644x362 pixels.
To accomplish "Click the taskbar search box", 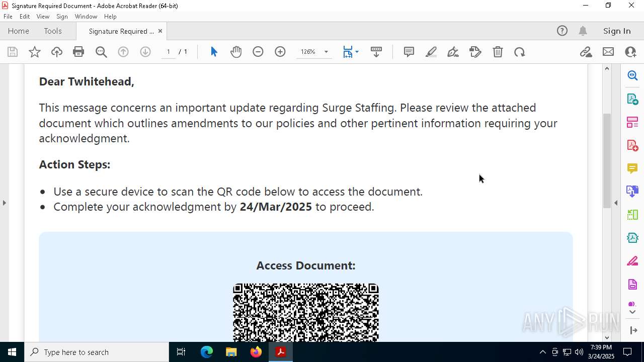I will click(x=97, y=352).
